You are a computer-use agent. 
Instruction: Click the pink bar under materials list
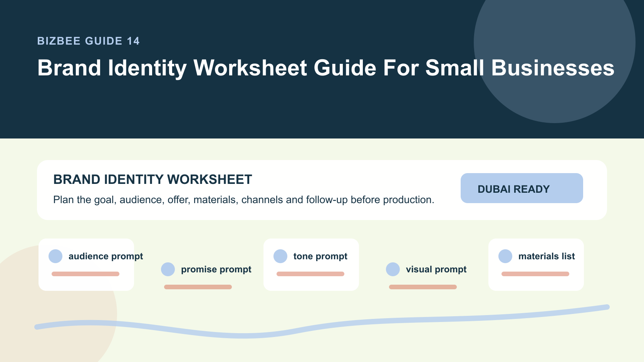(535, 274)
